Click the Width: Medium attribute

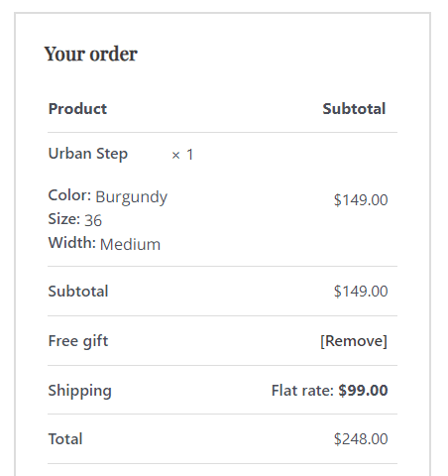pos(104,244)
